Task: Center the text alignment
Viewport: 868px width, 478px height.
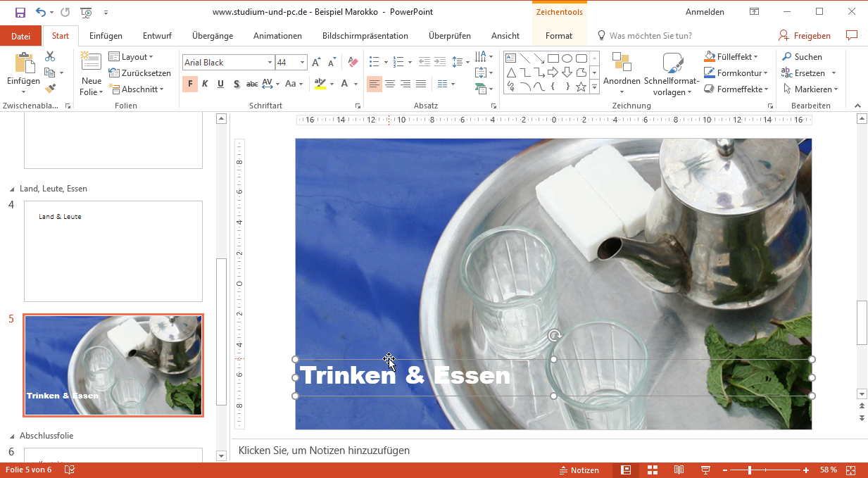Action: tap(390, 84)
